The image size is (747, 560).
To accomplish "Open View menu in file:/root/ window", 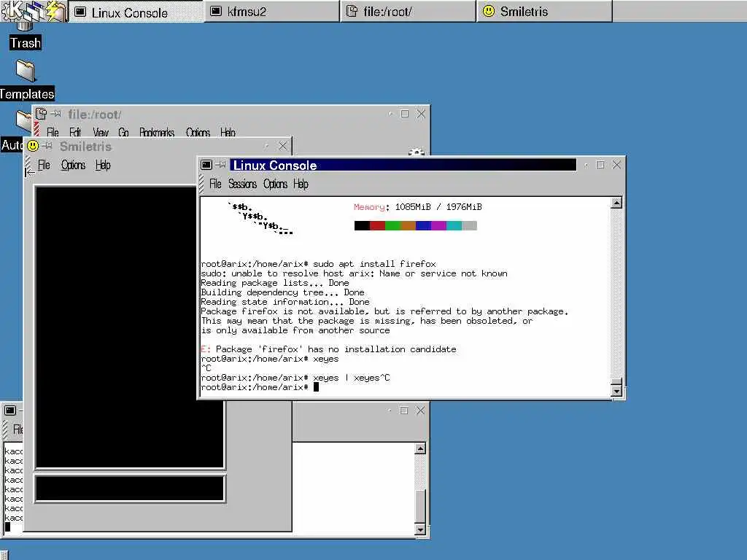I will coord(101,132).
